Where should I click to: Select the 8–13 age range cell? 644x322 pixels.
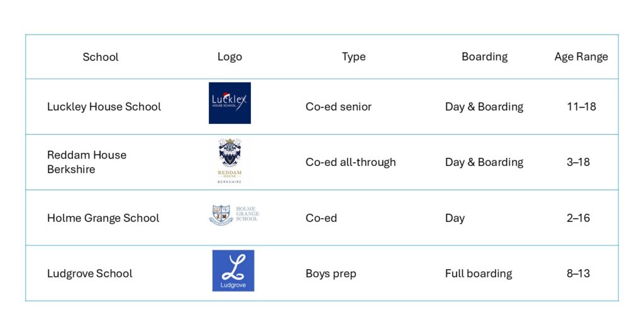(581, 274)
